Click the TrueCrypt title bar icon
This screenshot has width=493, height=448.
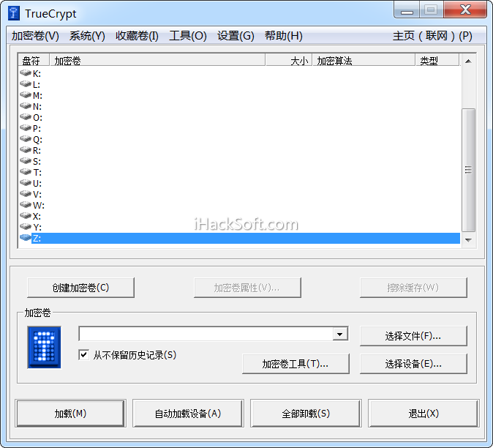click(14, 13)
